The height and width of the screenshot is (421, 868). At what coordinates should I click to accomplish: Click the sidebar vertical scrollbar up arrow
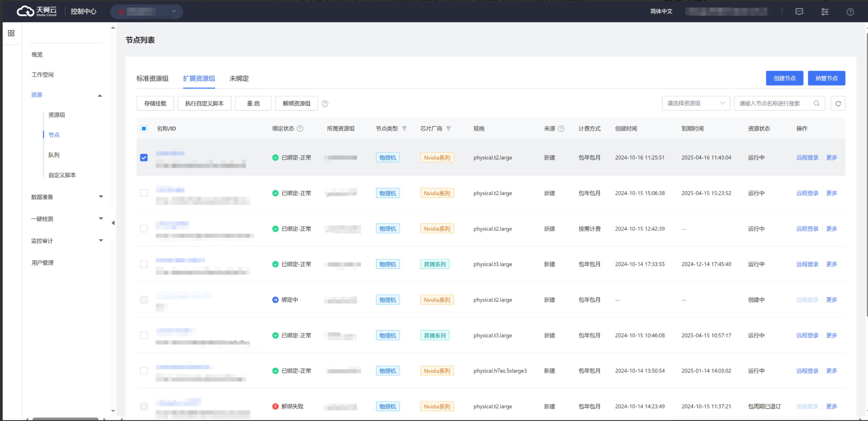(113, 28)
